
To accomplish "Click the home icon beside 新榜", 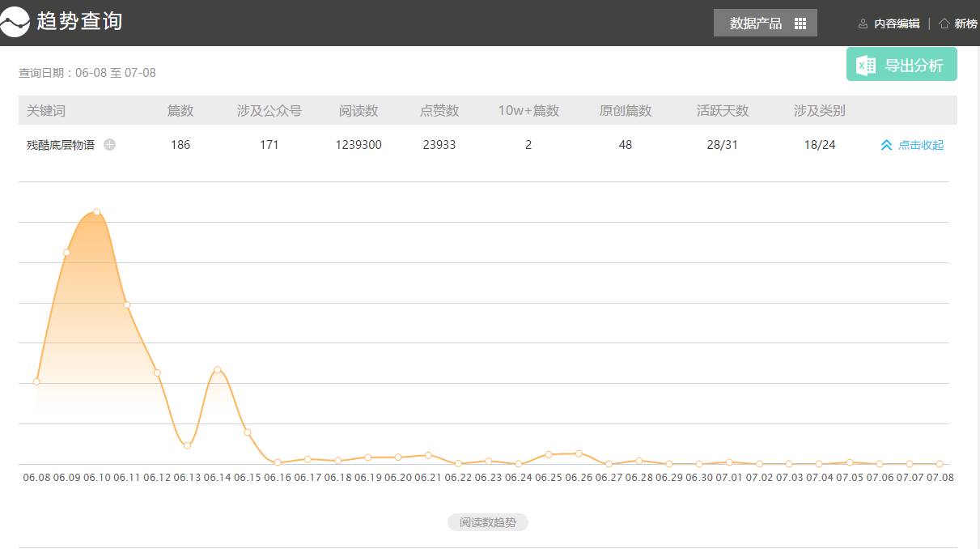I will (x=944, y=23).
